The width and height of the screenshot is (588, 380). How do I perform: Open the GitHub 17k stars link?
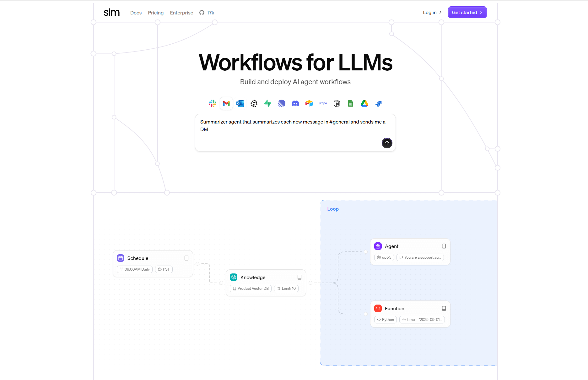click(x=207, y=13)
